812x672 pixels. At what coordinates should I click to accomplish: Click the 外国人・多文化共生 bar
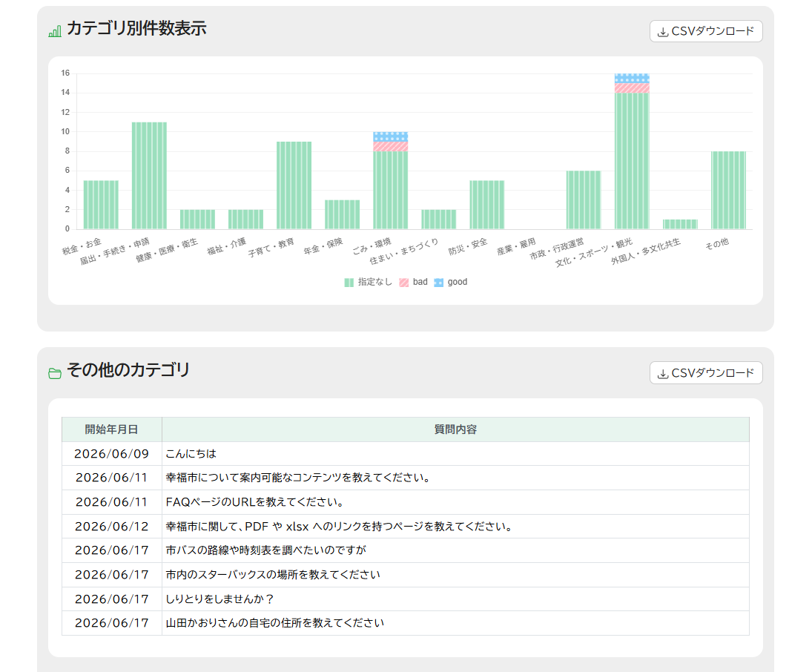coord(680,224)
